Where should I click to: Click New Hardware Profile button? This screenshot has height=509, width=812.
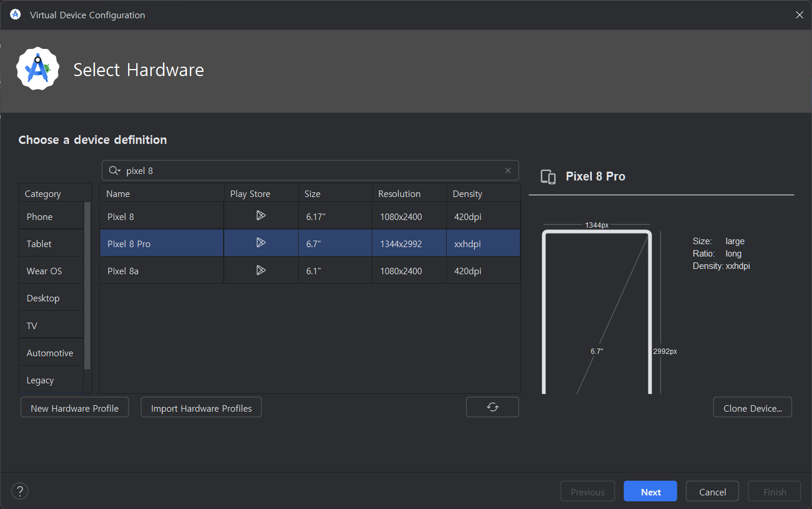pyautogui.click(x=74, y=408)
